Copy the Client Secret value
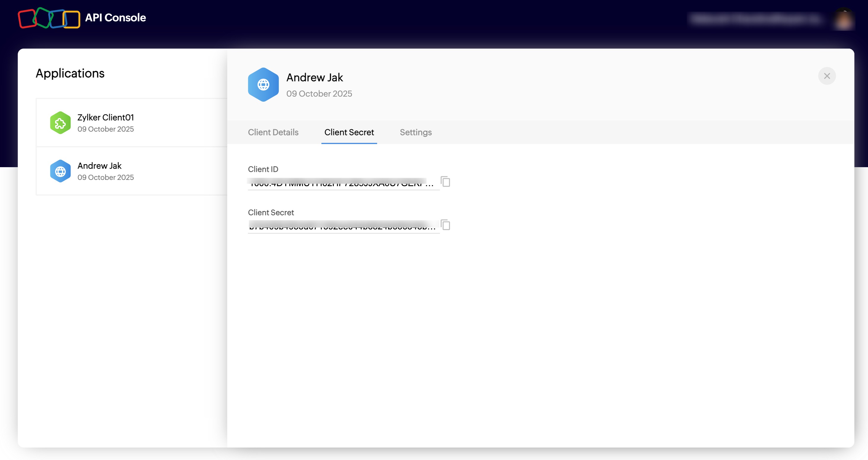The width and height of the screenshot is (868, 460). tap(445, 225)
